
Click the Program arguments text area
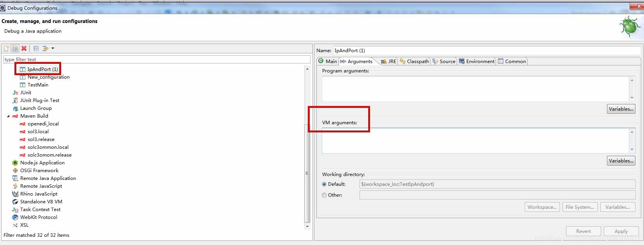475,89
